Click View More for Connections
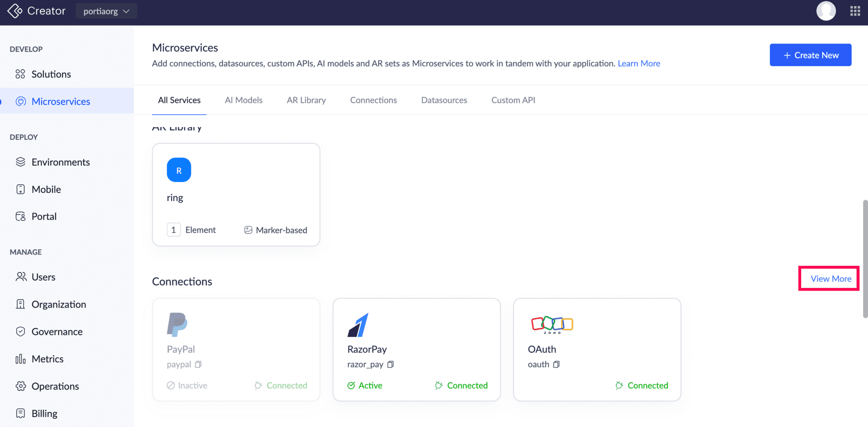This screenshot has width=868, height=427. tap(831, 278)
